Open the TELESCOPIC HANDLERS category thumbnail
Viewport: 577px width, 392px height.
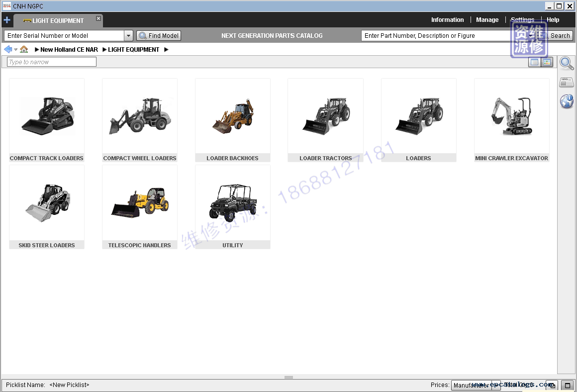coord(140,206)
